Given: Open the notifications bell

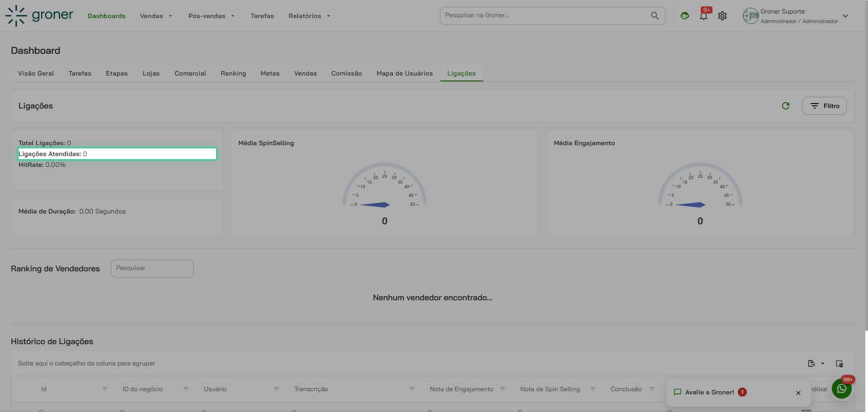Looking at the screenshot, I should pos(703,16).
